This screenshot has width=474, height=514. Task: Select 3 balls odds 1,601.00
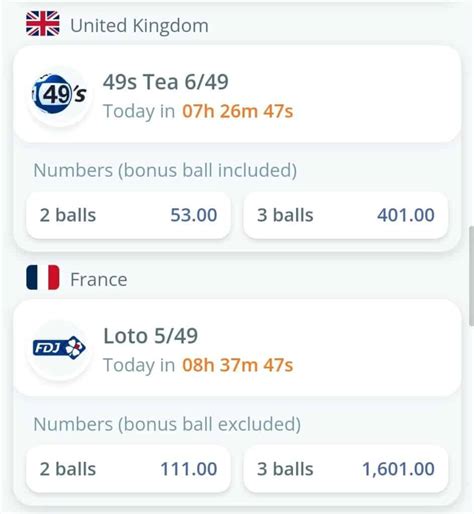click(x=346, y=469)
